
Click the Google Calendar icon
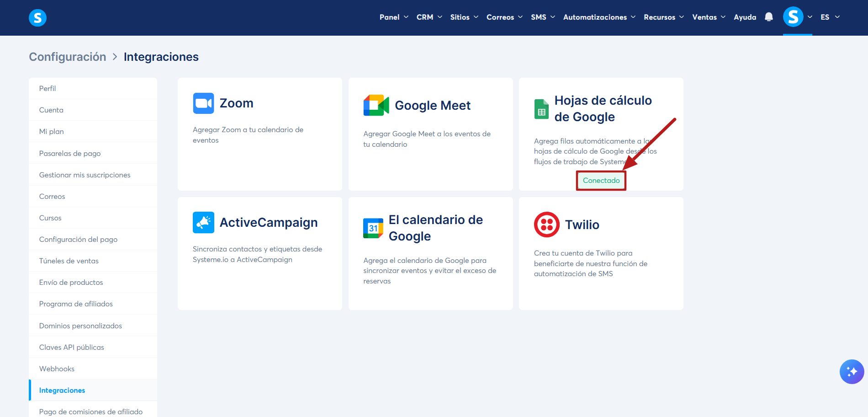coord(373,228)
